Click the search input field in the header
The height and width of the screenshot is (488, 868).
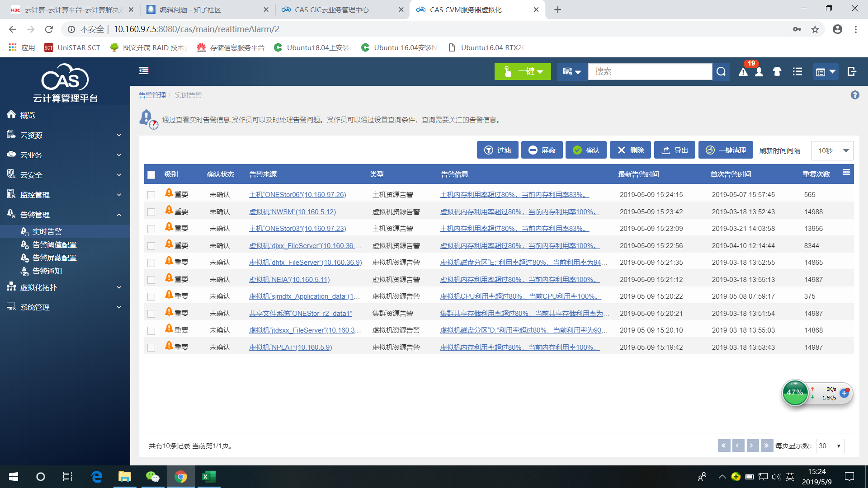tap(650, 71)
